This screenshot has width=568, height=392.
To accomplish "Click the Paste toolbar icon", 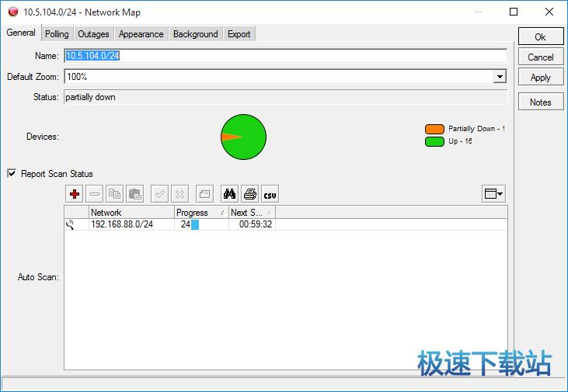I will click(x=134, y=194).
